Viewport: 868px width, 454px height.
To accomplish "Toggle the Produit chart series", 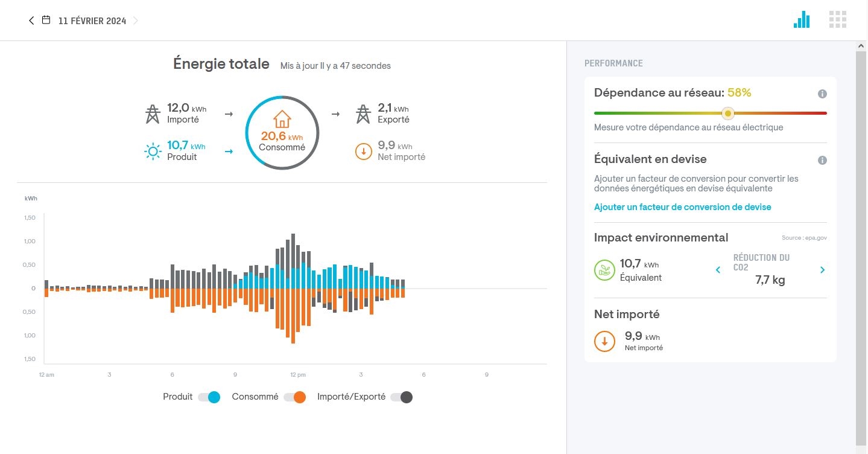I will click(x=209, y=397).
